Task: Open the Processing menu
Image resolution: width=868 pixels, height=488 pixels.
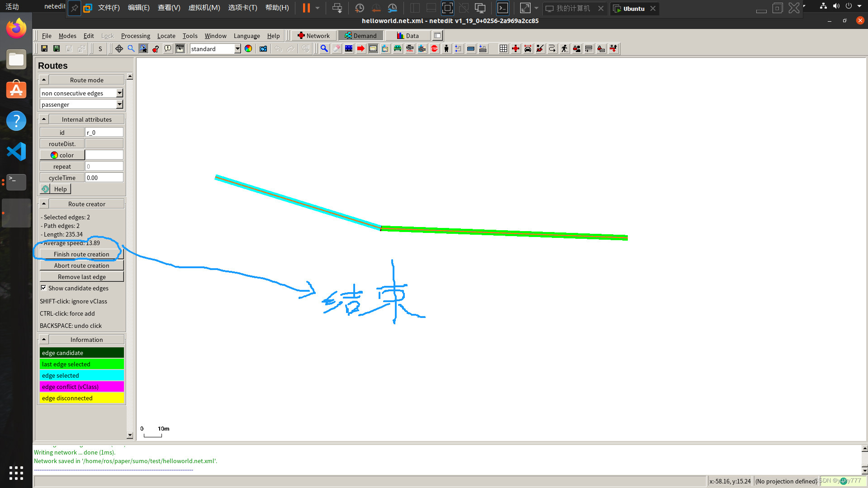Action: click(135, 36)
